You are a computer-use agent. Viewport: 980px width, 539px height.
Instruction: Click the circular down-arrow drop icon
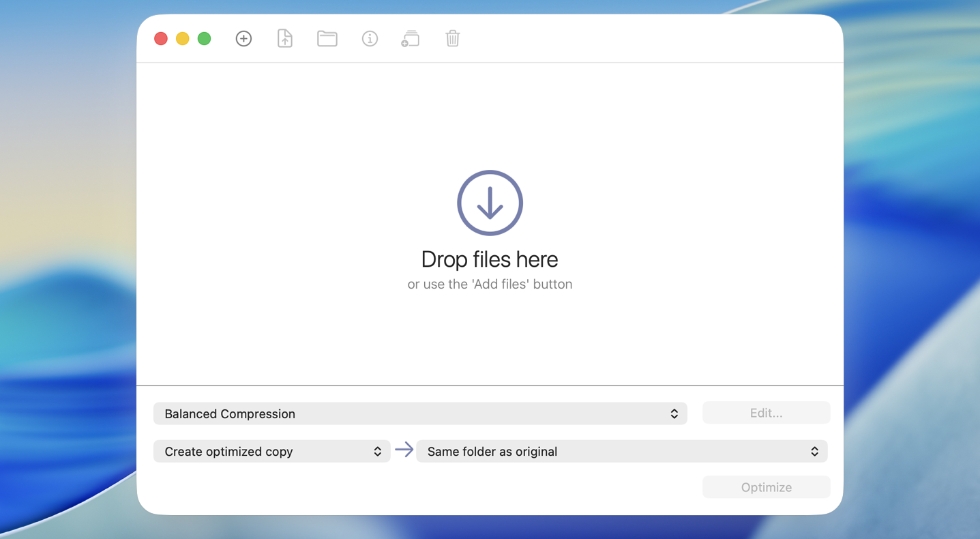pyautogui.click(x=490, y=203)
